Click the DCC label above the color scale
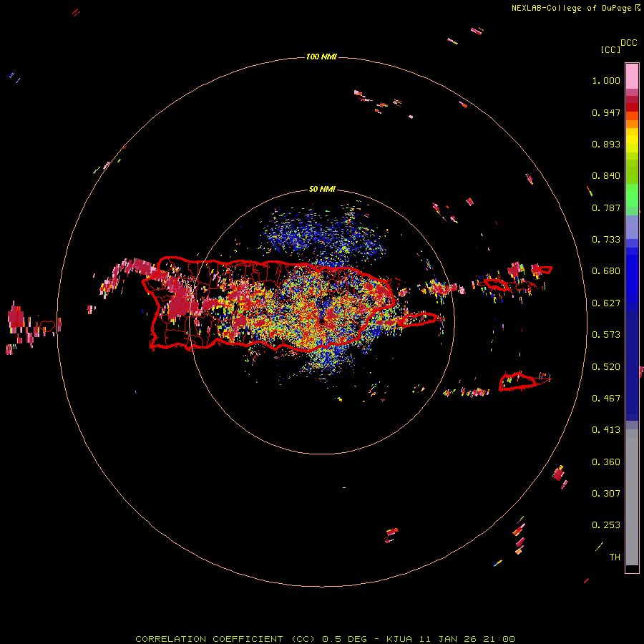This screenshot has width=644, height=644. (629, 43)
